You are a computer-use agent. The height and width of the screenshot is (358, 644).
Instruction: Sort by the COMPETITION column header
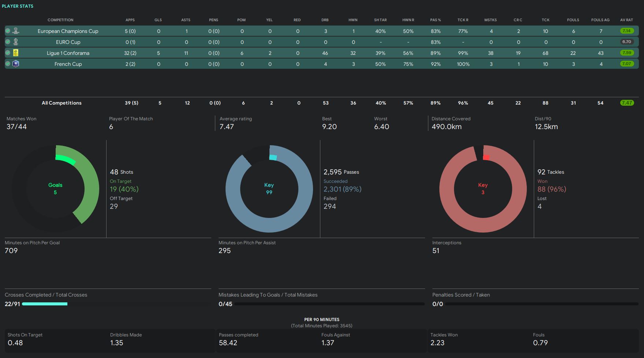click(60, 20)
